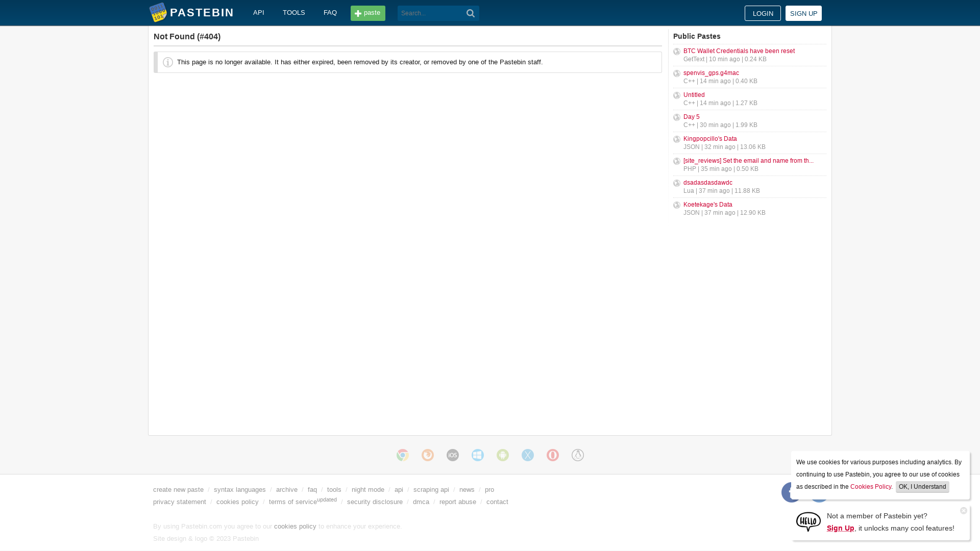This screenshot has width=980, height=551.
Task: Open the Android app icon
Action: click(503, 455)
